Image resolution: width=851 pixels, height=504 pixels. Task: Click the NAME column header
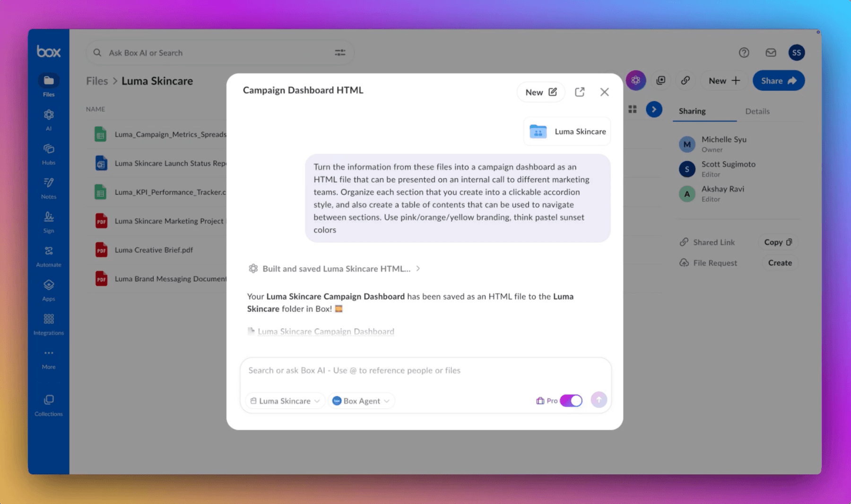pos(96,109)
